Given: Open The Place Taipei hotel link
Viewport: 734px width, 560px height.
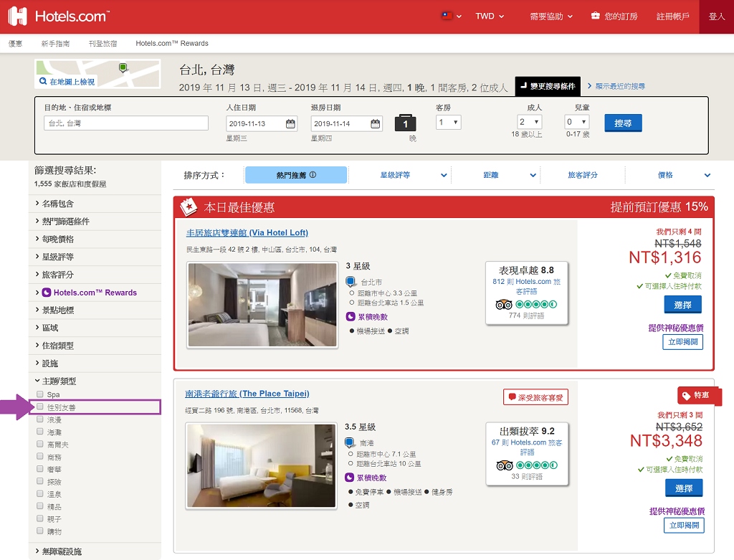Looking at the screenshot, I should click(x=247, y=394).
